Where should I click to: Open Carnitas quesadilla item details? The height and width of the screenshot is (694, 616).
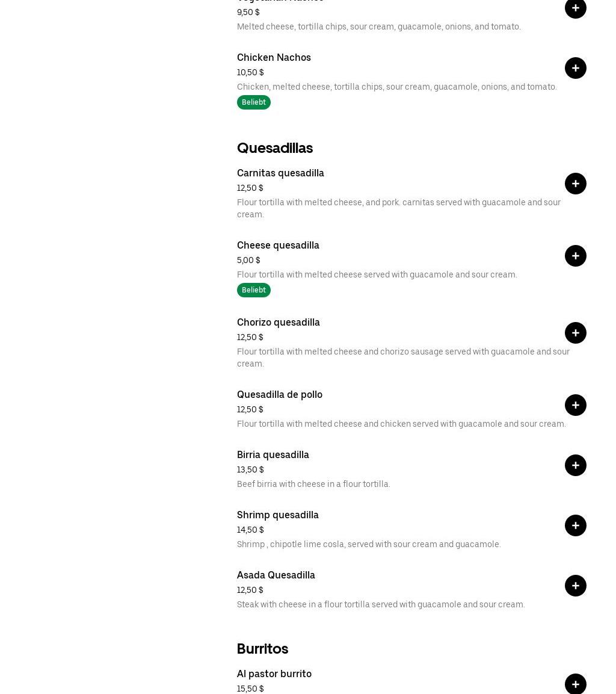(280, 173)
